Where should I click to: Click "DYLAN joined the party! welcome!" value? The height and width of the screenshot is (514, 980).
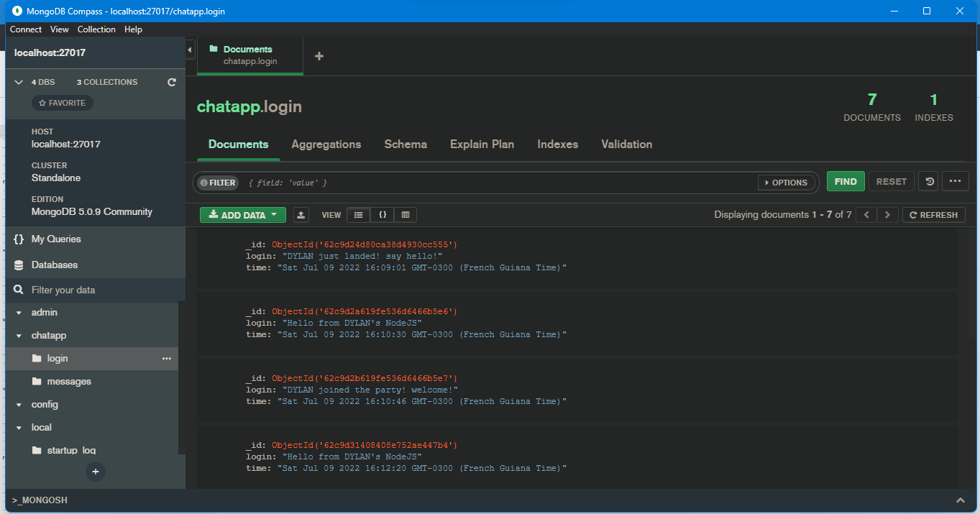point(370,390)
